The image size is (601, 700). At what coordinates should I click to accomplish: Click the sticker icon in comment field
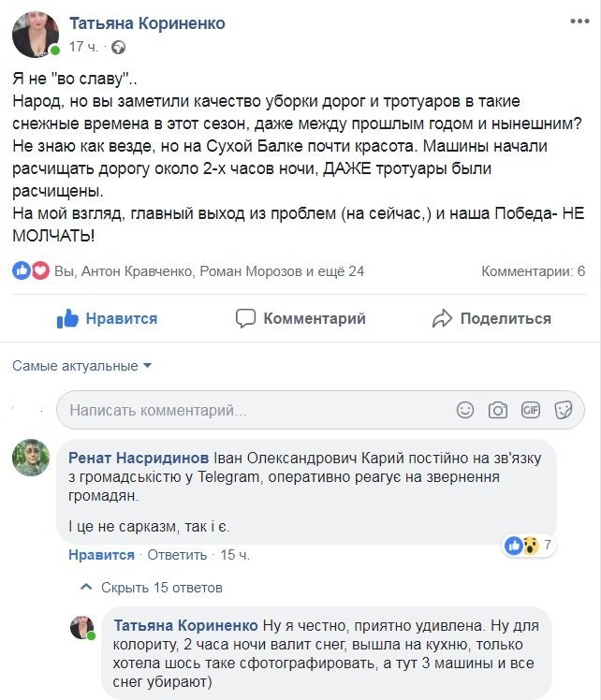tap(564, 410)
